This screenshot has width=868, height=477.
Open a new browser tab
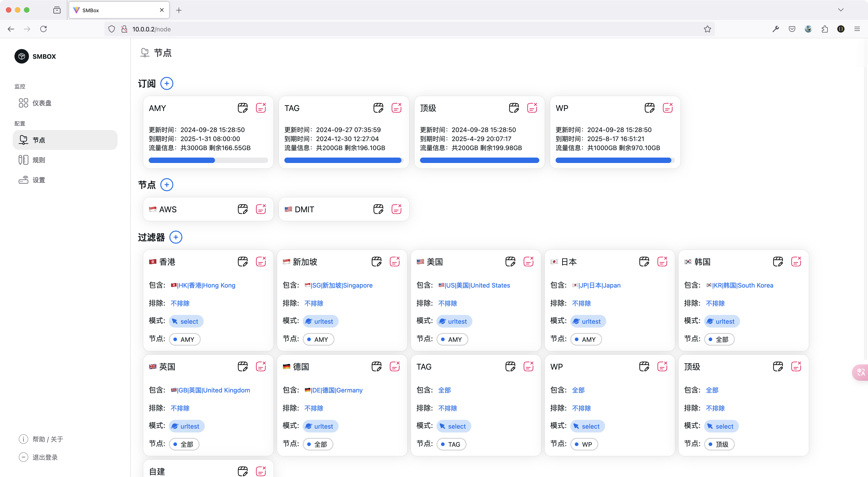click(x=179, y=10)
